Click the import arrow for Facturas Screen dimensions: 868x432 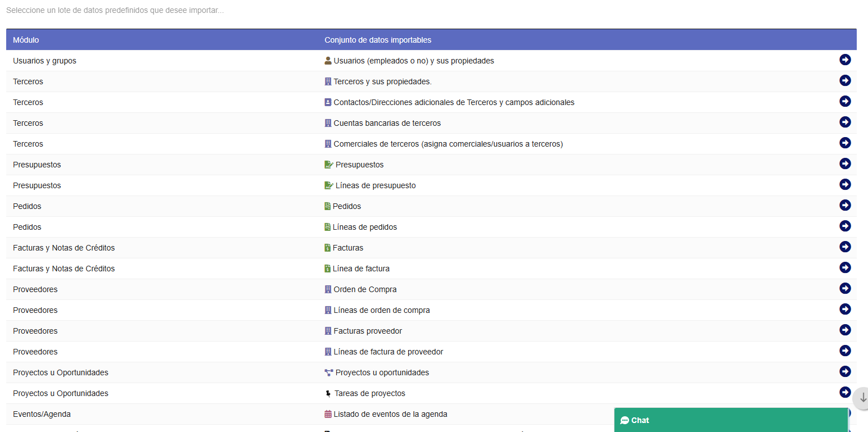[x=845, y=247]
